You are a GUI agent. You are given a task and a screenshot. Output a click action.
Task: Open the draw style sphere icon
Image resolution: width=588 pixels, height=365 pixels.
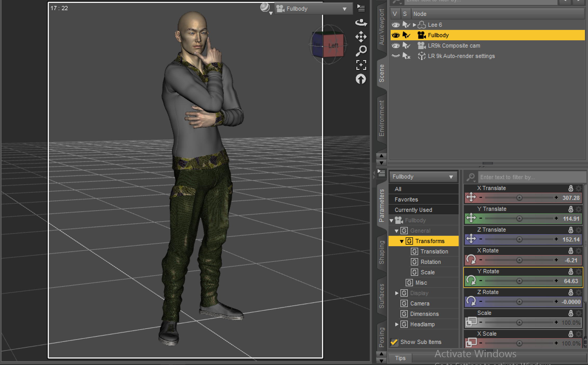[x=265, y=8]
